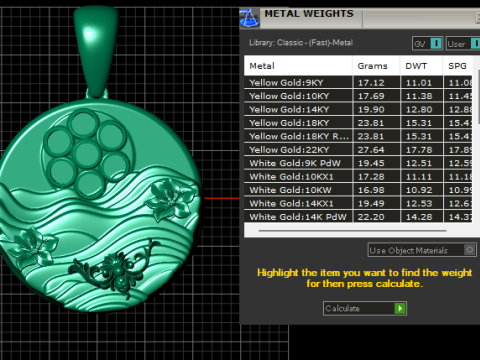480x360 pixels.
Task: Select the Yellow Gold:22KY row
Action: tap(358, 150)
